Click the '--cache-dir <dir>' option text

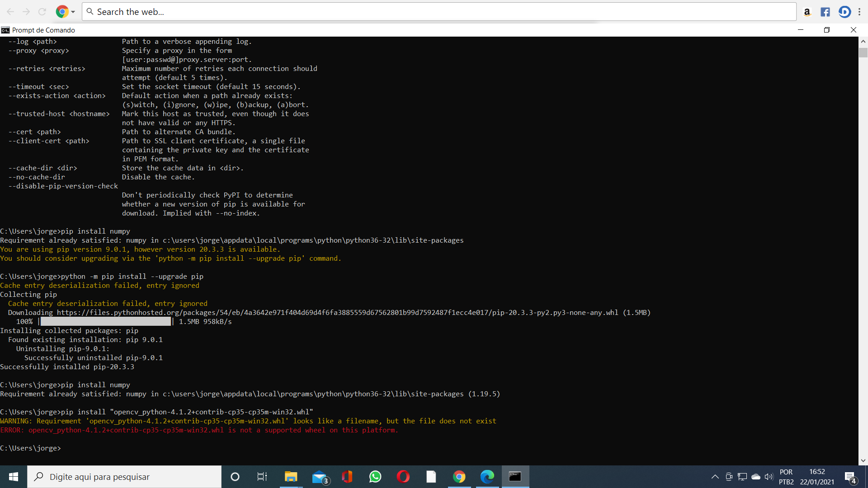[42, 168]
